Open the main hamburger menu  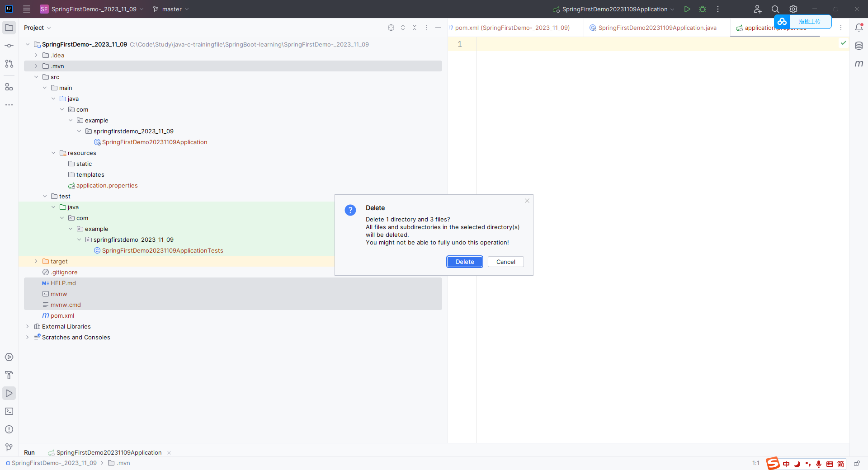[27, 9]
